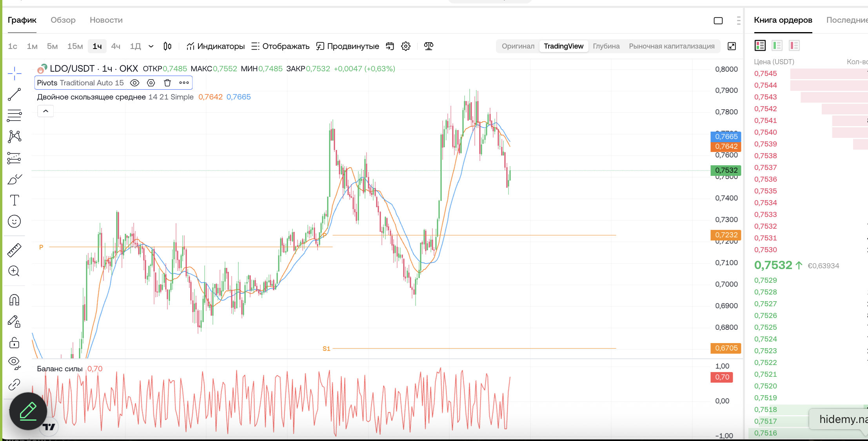Click the TradingView logo on chart
The height and width of the screenshot is (441, 868).
click(x=49, y=427)
